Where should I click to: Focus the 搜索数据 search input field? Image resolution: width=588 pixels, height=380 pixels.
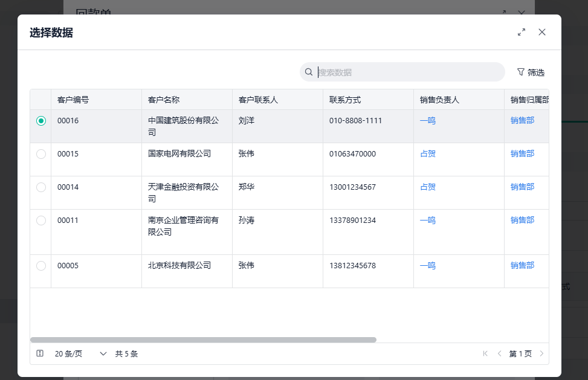click(408, 72)
